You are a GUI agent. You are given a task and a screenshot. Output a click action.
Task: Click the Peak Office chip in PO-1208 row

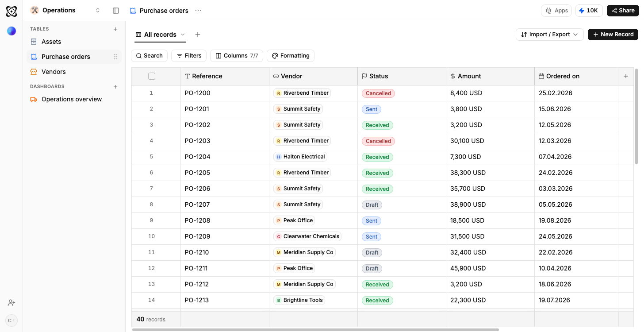click(295, 220)
